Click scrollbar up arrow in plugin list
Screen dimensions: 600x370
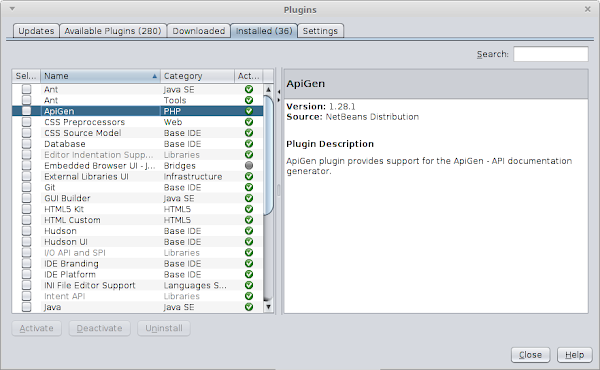click(x=268, y=89)
